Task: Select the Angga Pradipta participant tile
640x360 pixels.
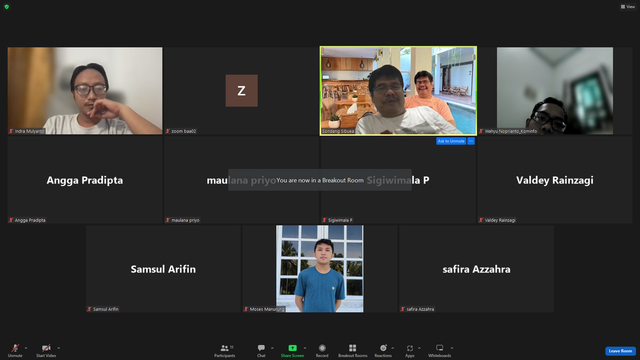Action: tap(85, 180)
